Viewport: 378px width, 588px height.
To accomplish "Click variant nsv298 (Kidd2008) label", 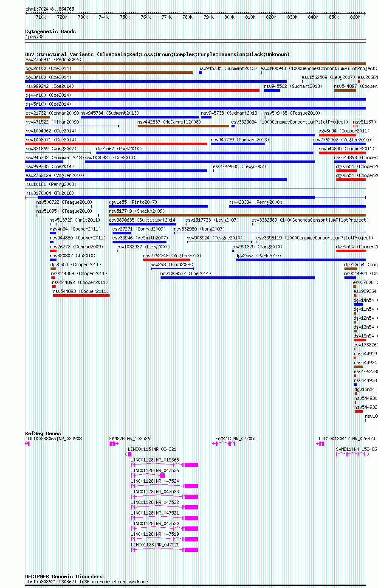I will point(172,265).
